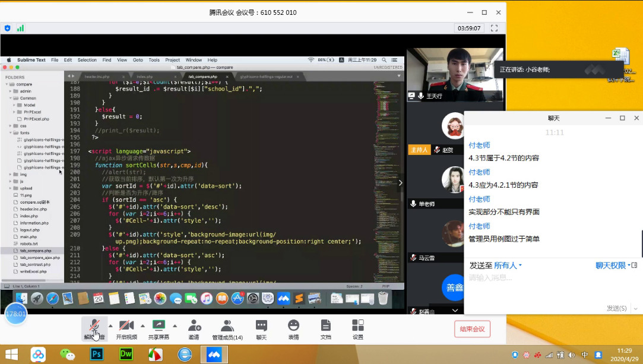The image size is (643, 364).
Task: Open the 设置 settings icon
Action: pos(358,326)
